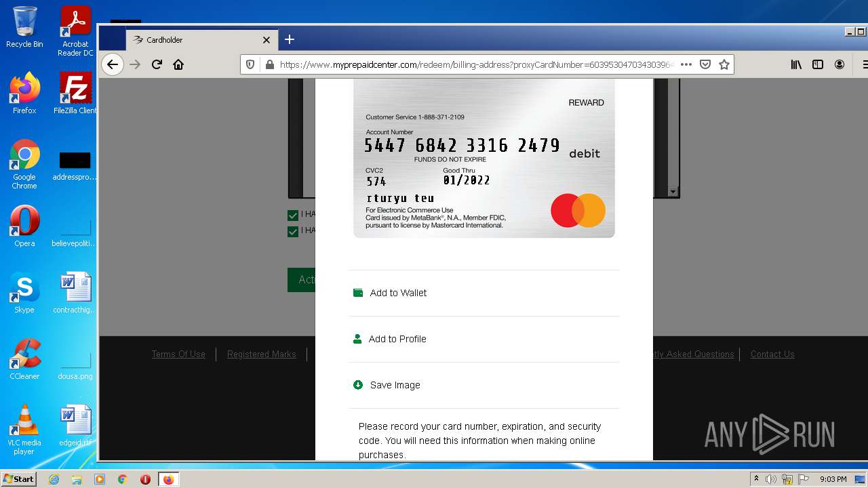Click the scroll-down arrow of terms box
This screenshot has width=868, height=488.
click(673, 192)
